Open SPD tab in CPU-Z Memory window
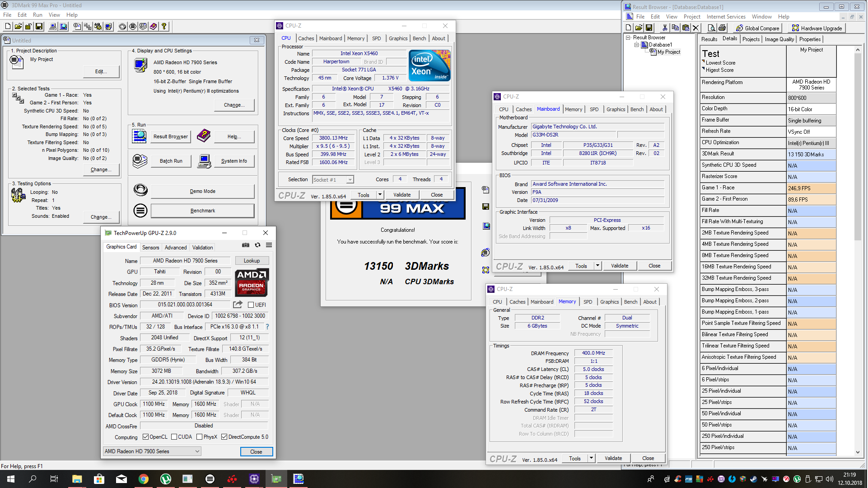This screenshot has width=868, height=488. point(588,302)
